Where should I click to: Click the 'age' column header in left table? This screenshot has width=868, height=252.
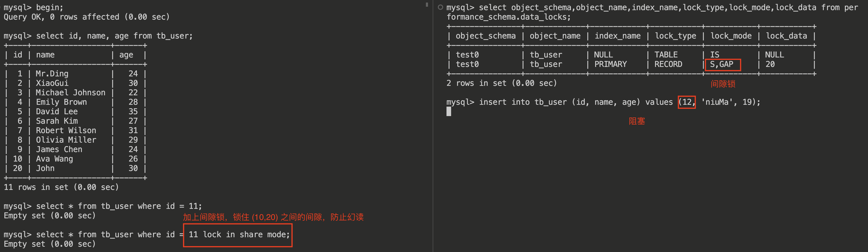point(126,55)
